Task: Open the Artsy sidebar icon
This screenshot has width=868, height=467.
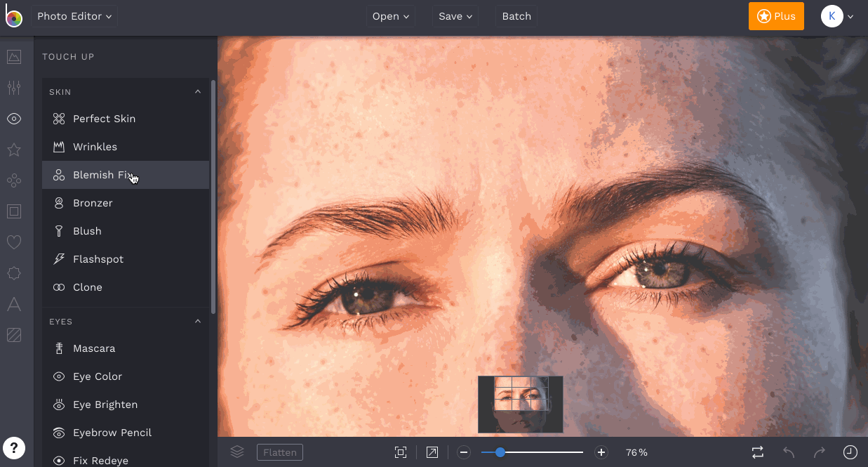Action: [14, 180]
